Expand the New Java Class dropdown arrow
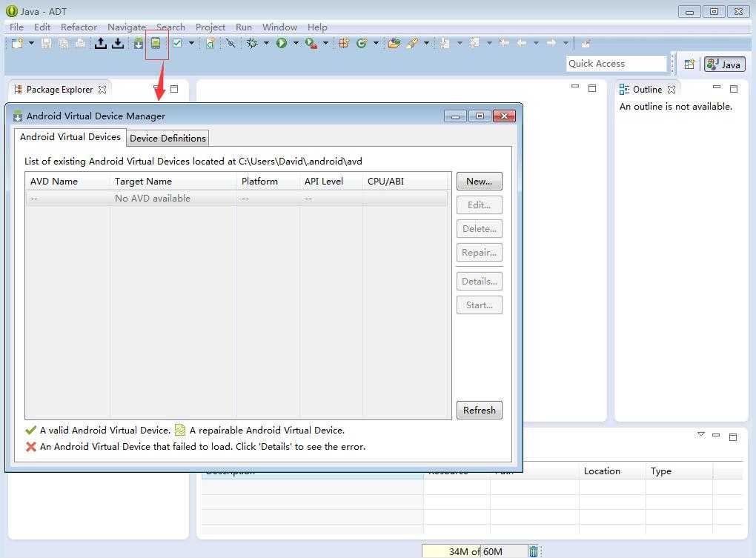756x558 pixels. (x=376, y=44)
